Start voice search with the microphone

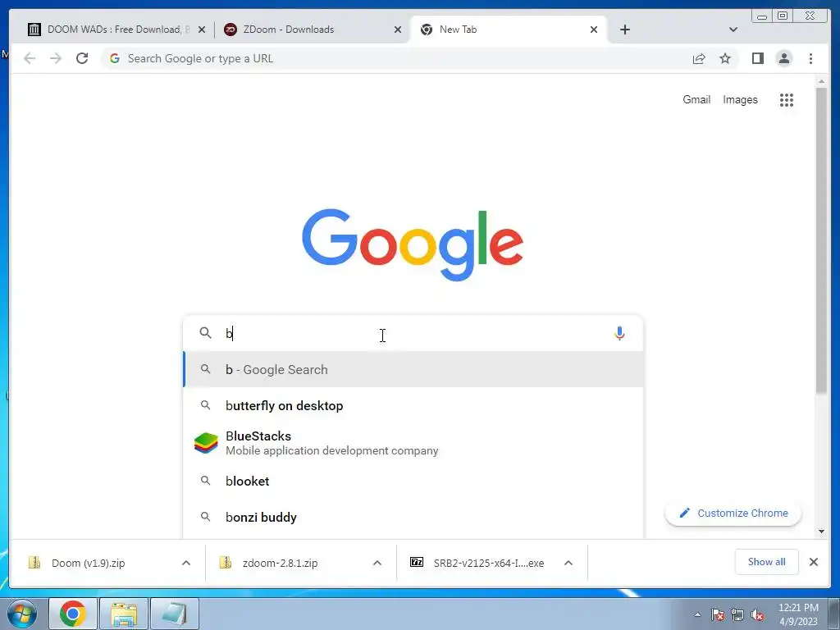point(619,333)
